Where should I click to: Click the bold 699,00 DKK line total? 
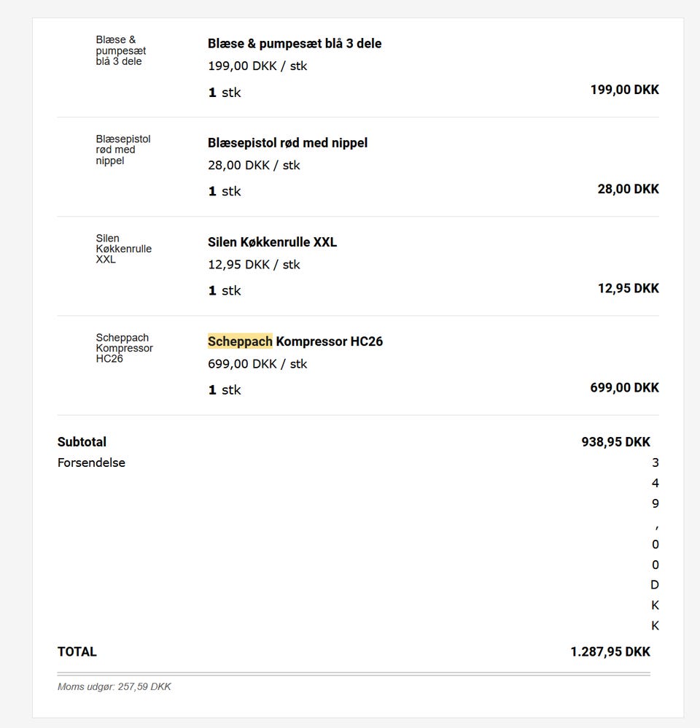624,388
